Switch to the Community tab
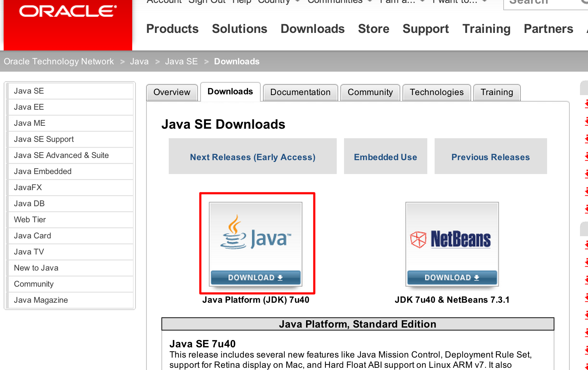This screenshot has width=588, height=370. [370, 92]
